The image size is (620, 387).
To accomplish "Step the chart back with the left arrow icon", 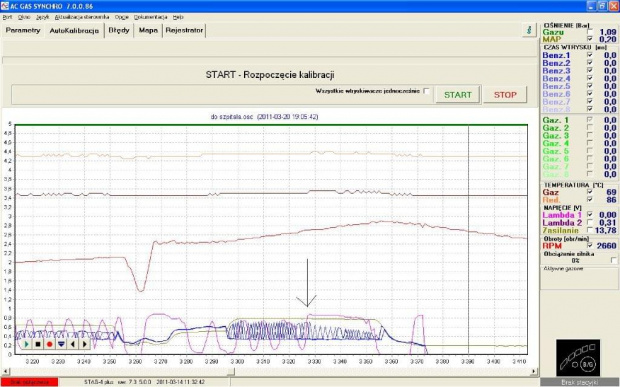I will click(73, 344).
